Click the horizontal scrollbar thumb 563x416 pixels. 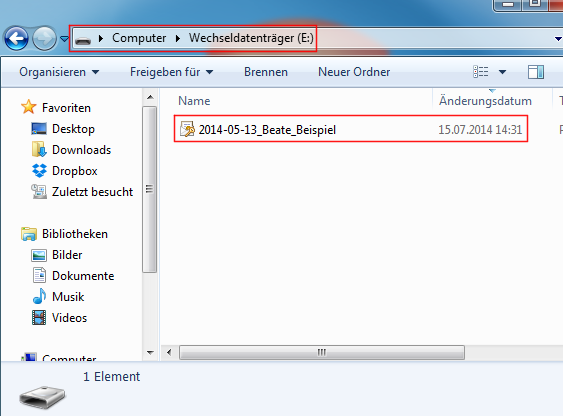tap(322, 352)
